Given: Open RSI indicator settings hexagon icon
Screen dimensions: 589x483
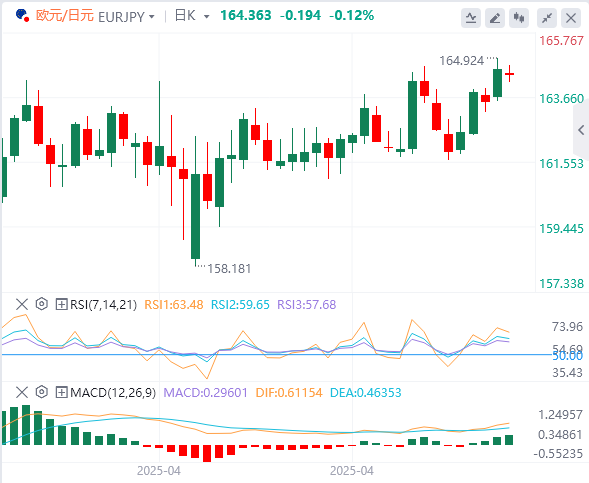Looking at the screenshot, I should pyautogui.click(x=42, y=304).
